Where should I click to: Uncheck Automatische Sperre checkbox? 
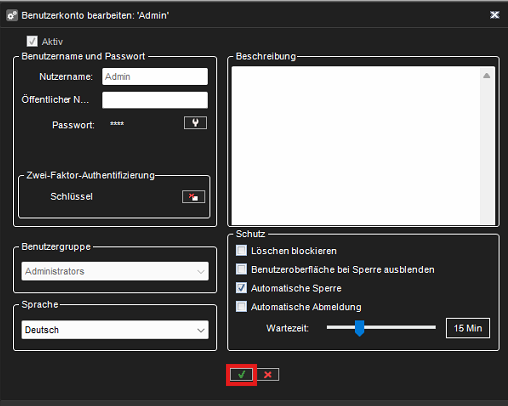[241, 288]
